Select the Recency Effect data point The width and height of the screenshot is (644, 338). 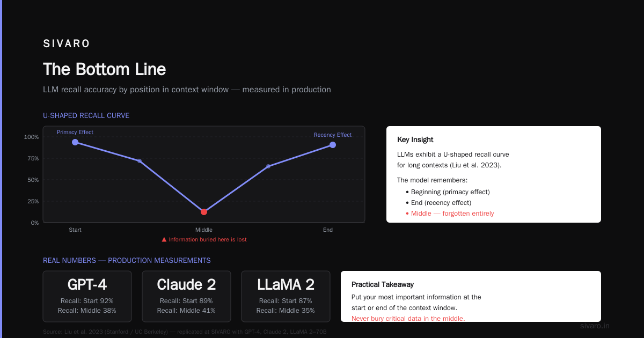click(333, 145)
